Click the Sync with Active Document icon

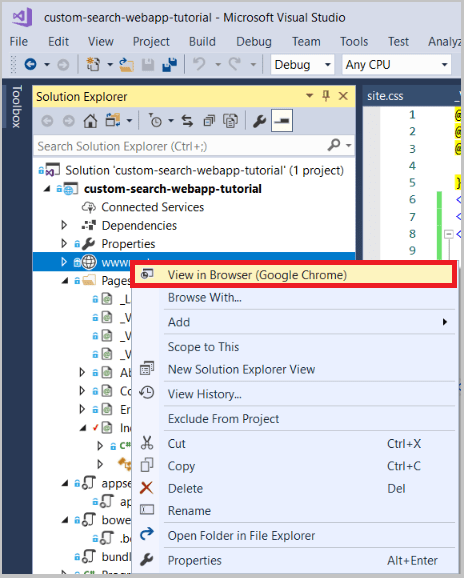(187, 121)
